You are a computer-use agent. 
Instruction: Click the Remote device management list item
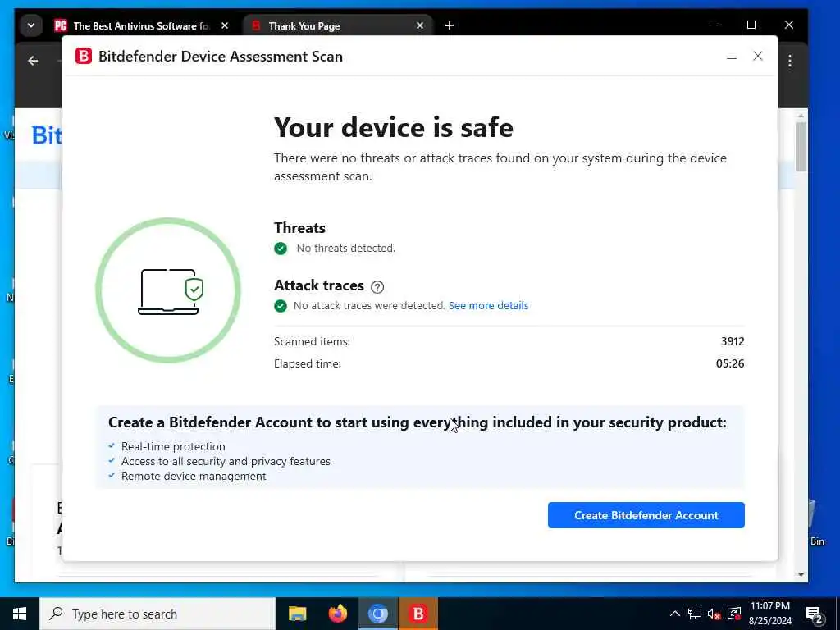(x=194, y=477)
